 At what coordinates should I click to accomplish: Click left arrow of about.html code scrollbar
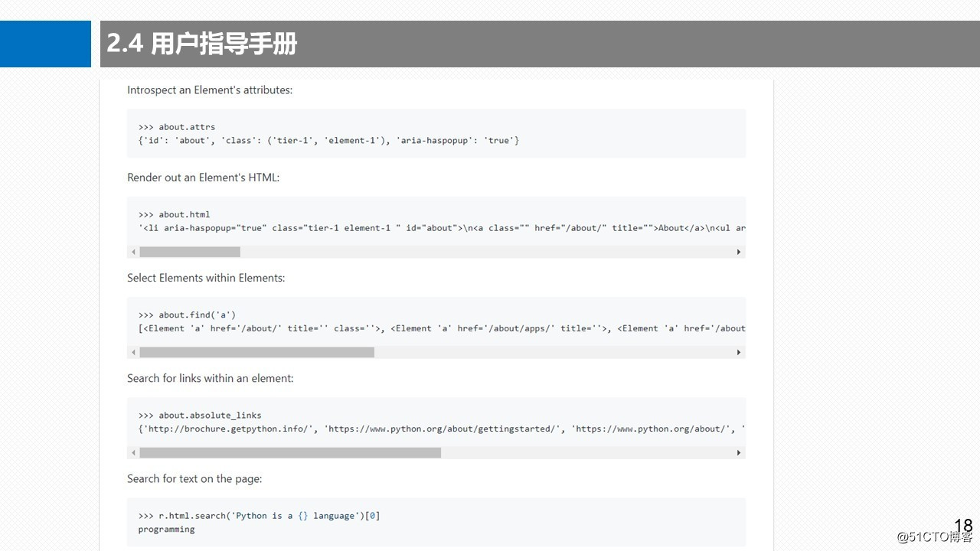tap(133, 252)
